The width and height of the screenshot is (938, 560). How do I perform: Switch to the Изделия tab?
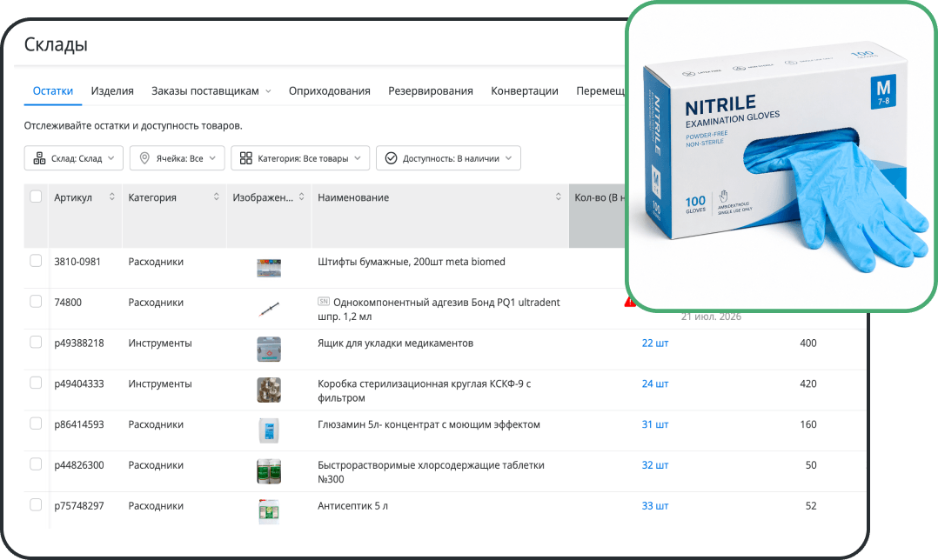click(x=112, y=90)
